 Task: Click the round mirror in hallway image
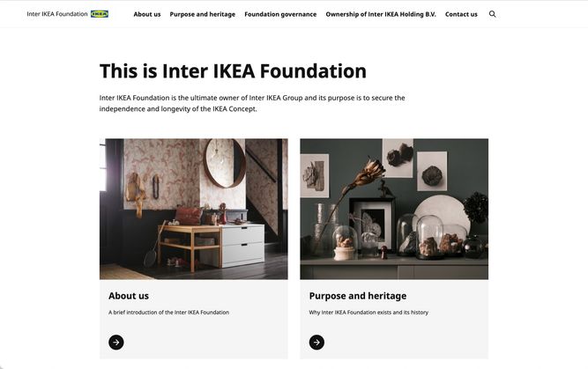click(224, 163)
